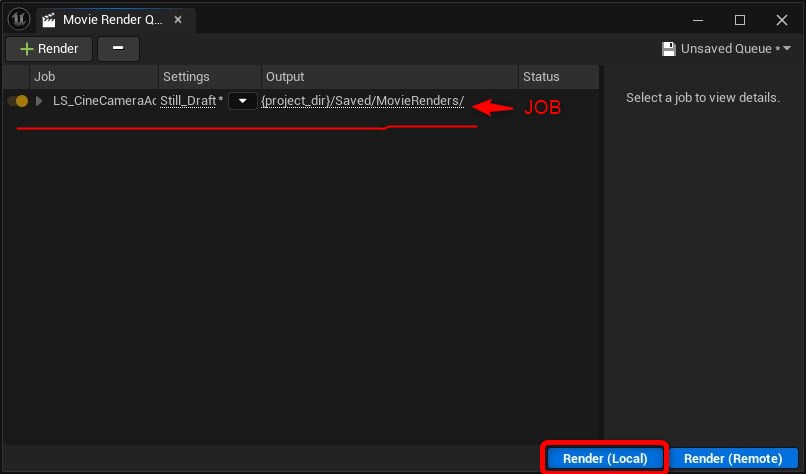Select the LS_CineCameraActor job name
Viewport: 806px width, 474px height.
click(x=104, y=101)
